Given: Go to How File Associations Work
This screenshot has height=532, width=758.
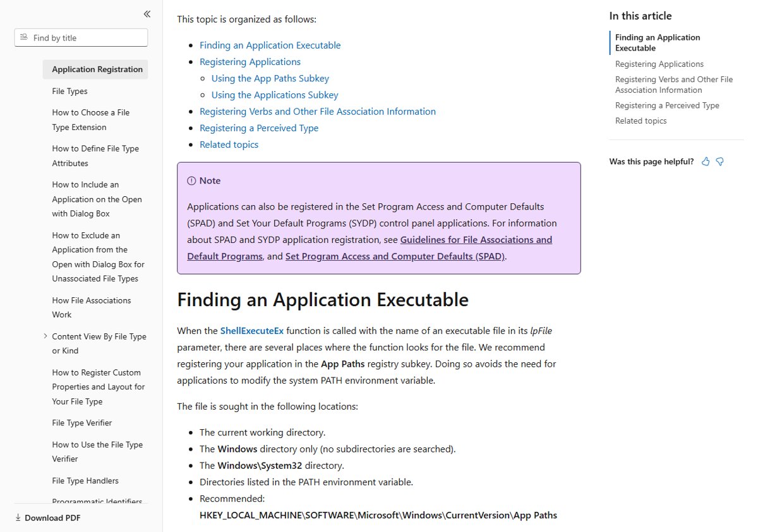Looking at the screenshot, I should pyautogui.click(x=92, y=307).
